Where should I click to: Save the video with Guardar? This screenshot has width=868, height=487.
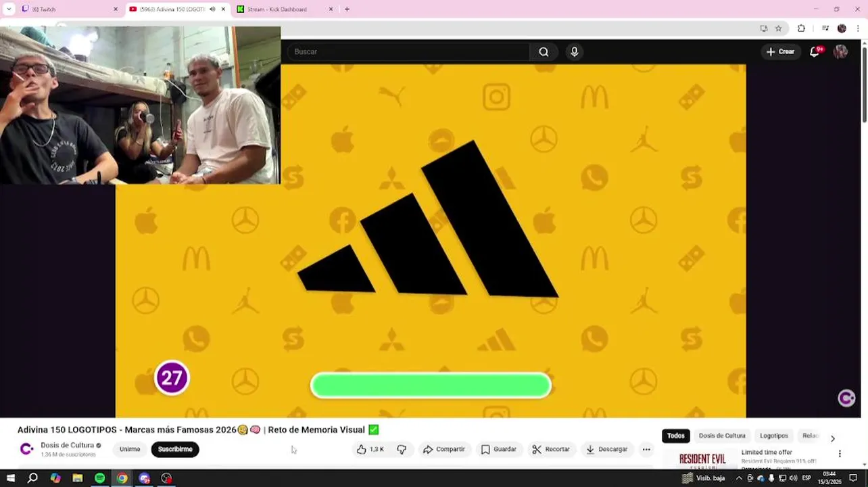coord(499,449)
